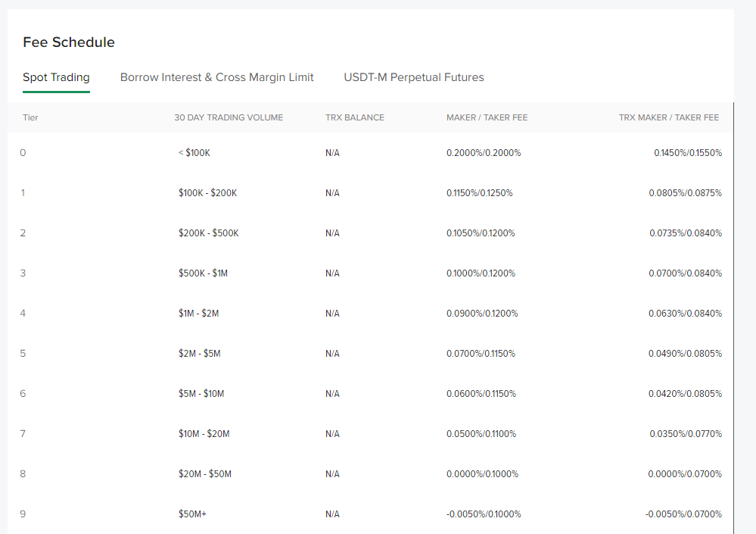Click the Tier column header
The height and width of the screenshot is (534, 756).
(x=30, y=117)
